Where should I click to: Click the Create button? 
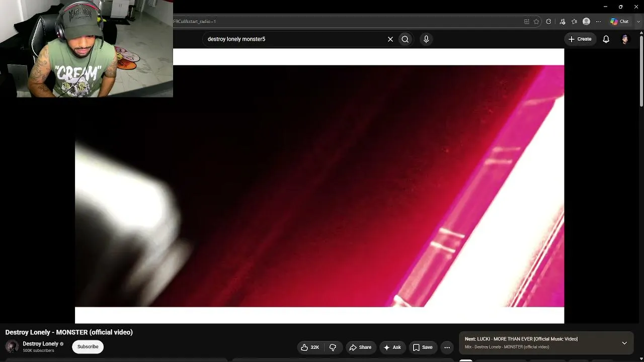[580, 39]
